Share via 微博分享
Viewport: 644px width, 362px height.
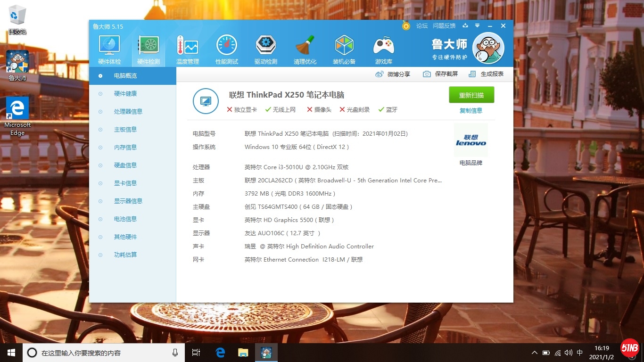(x=393, y=74)
